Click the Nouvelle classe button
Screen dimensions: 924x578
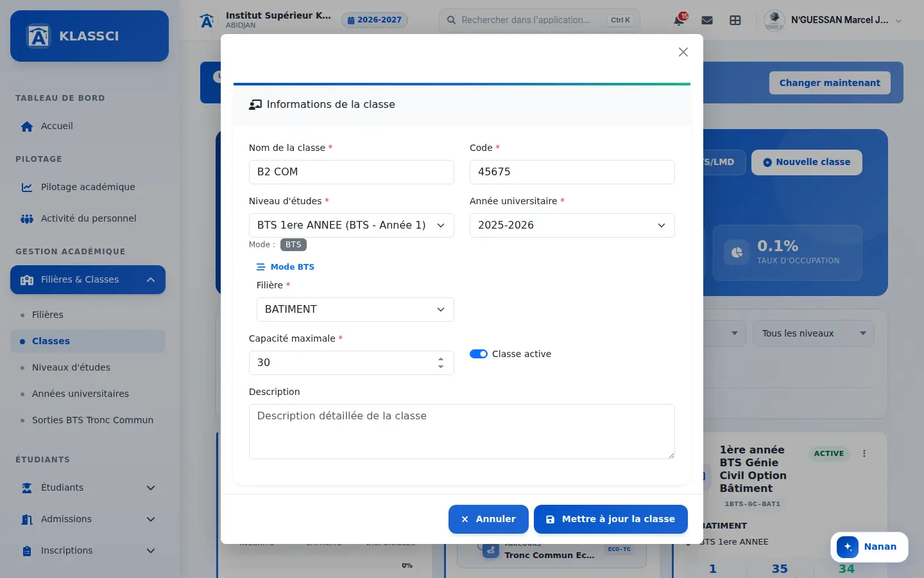click(x=807, y=162)
